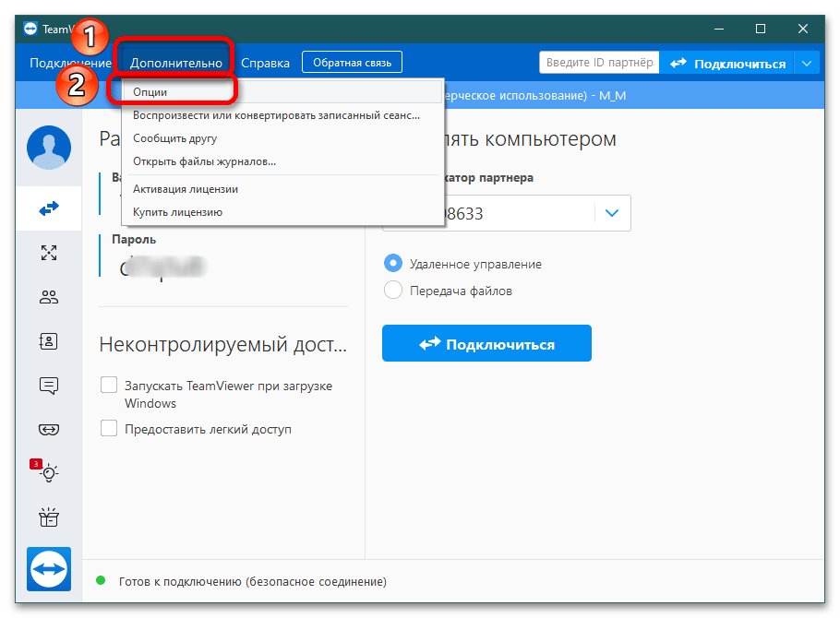The width and height of the screenshot is (840, 618).
Task: Open the Дополнительно menu
Action: pos(176,64)
